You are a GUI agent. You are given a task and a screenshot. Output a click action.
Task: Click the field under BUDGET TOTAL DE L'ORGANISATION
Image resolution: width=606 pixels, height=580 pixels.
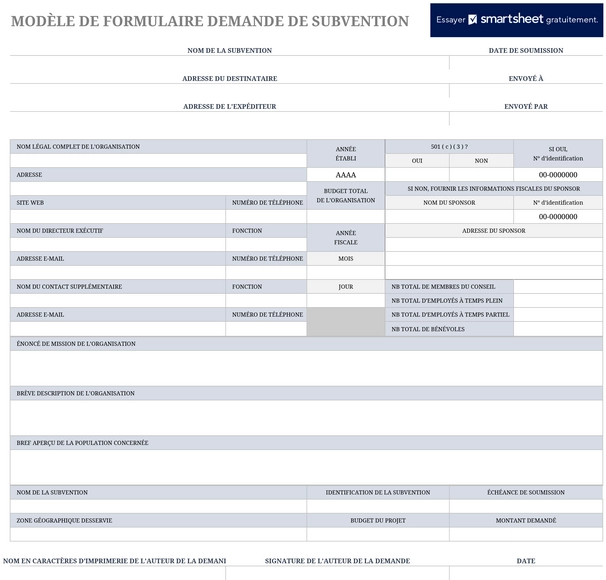tap(346, 216)
